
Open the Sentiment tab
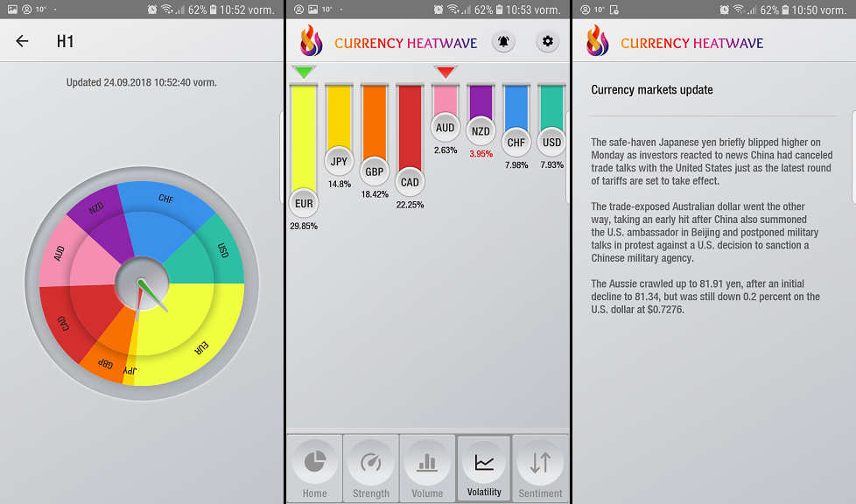(x=540, y=468)
